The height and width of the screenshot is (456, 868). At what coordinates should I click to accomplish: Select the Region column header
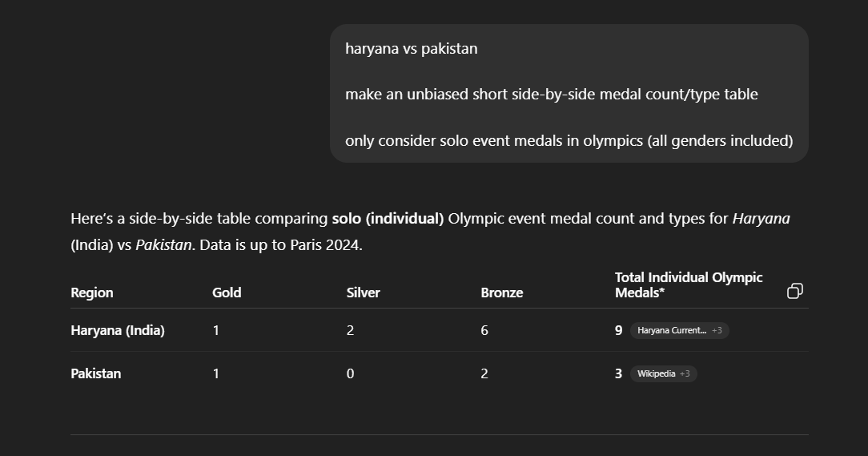tap(92, 293)
